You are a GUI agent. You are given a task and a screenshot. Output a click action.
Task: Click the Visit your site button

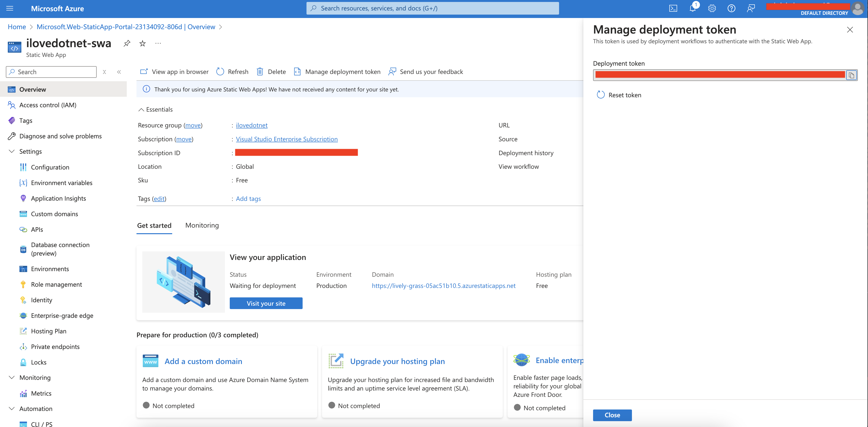tap(266, 303)
